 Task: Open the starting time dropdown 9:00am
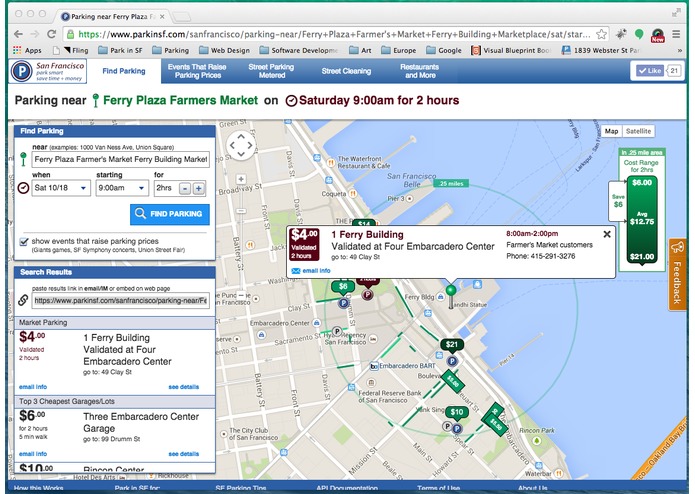coord(122,188)
